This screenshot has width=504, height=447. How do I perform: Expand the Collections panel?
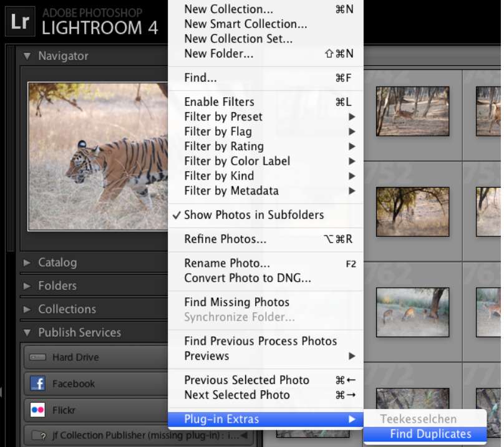(x=27, y=309)
